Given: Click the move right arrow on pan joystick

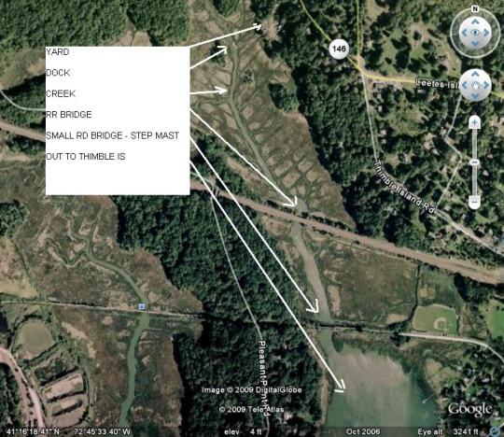Looking at the screenshot, I should 486,85.
